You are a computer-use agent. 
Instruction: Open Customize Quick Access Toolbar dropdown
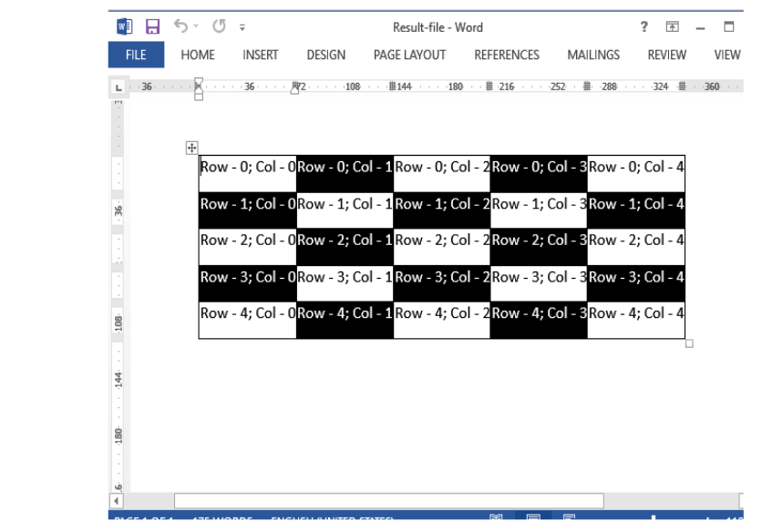(x=242, y=27)
